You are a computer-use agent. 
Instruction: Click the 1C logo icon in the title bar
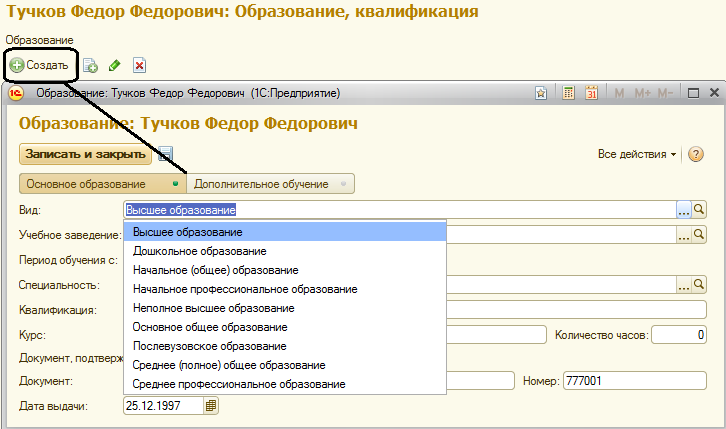[x=16, y=93]
